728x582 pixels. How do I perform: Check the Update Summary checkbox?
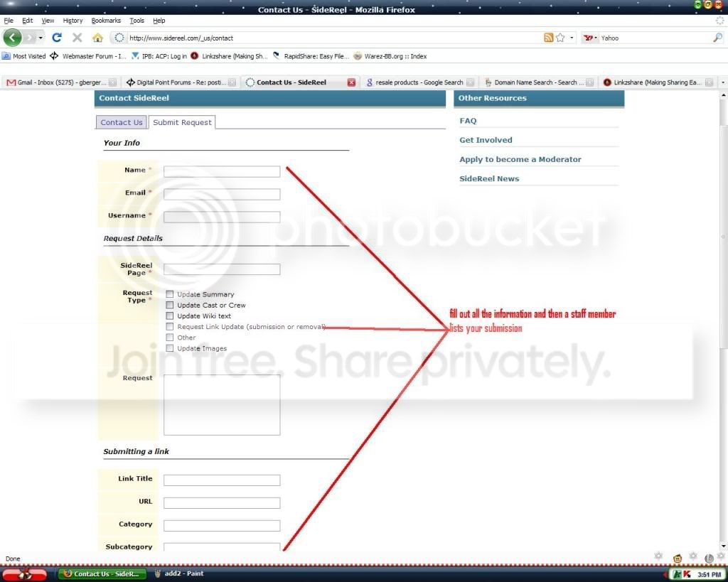[170, 294]
